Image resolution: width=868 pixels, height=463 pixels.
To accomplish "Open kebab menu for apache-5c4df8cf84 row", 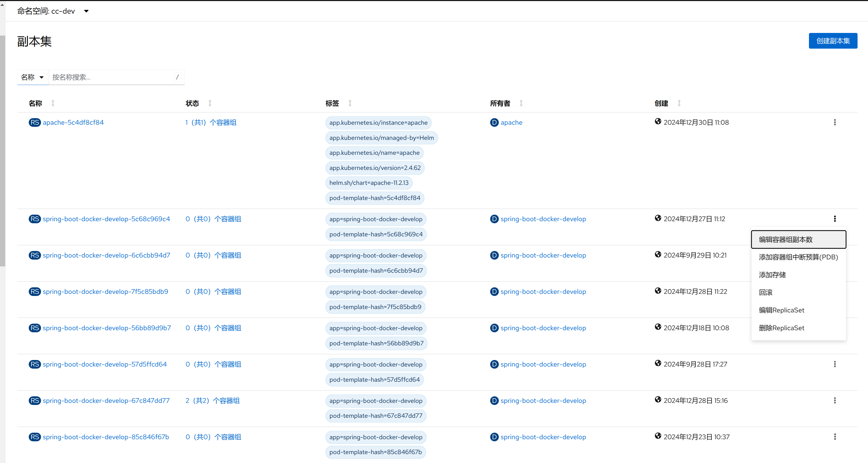I will pos(835,122).
